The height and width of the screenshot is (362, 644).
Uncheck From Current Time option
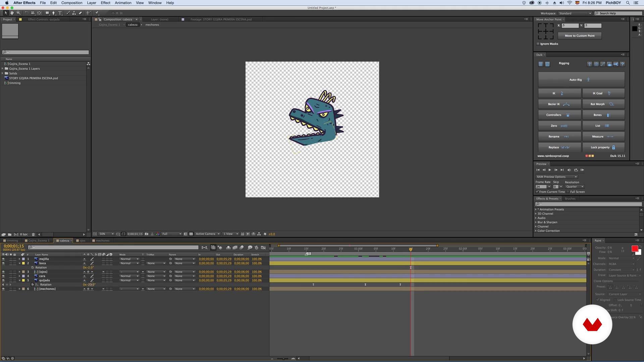click(x=537, y=192)
